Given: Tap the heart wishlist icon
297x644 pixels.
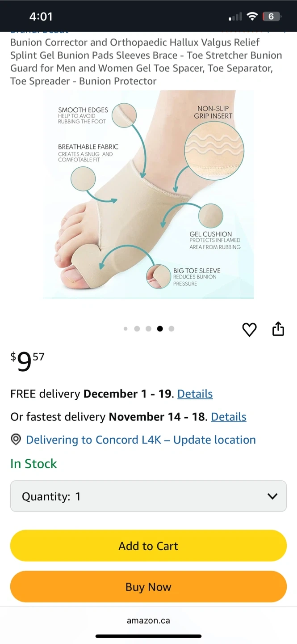Looking at the screenshot, I should 249,330.
